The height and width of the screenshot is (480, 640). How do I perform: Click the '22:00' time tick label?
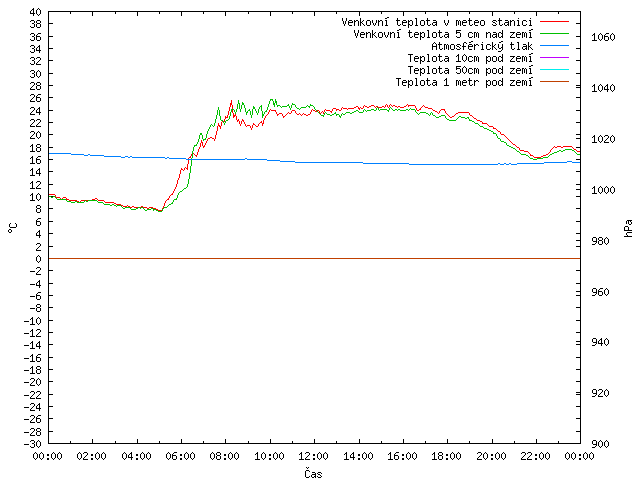point(536,456)
